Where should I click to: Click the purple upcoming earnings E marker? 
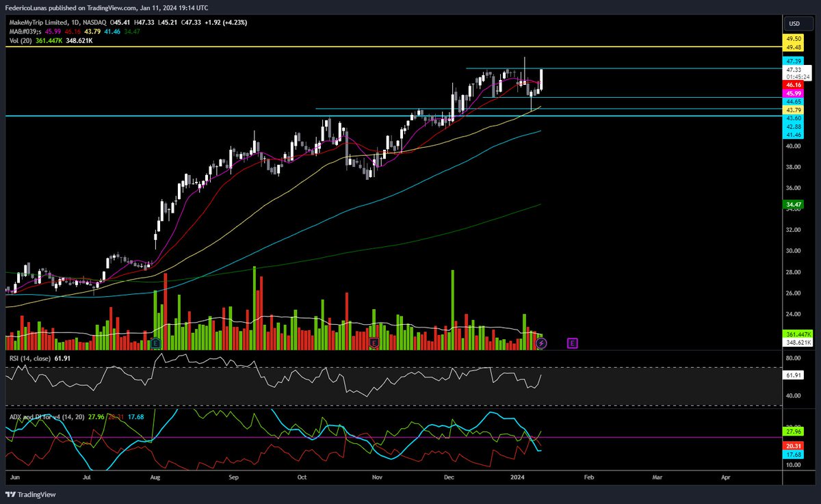point(572,343)
